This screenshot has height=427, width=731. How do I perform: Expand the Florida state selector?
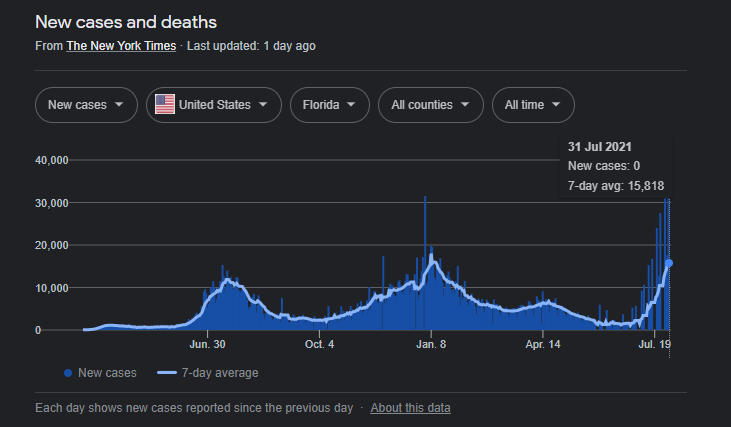[329, 105]
